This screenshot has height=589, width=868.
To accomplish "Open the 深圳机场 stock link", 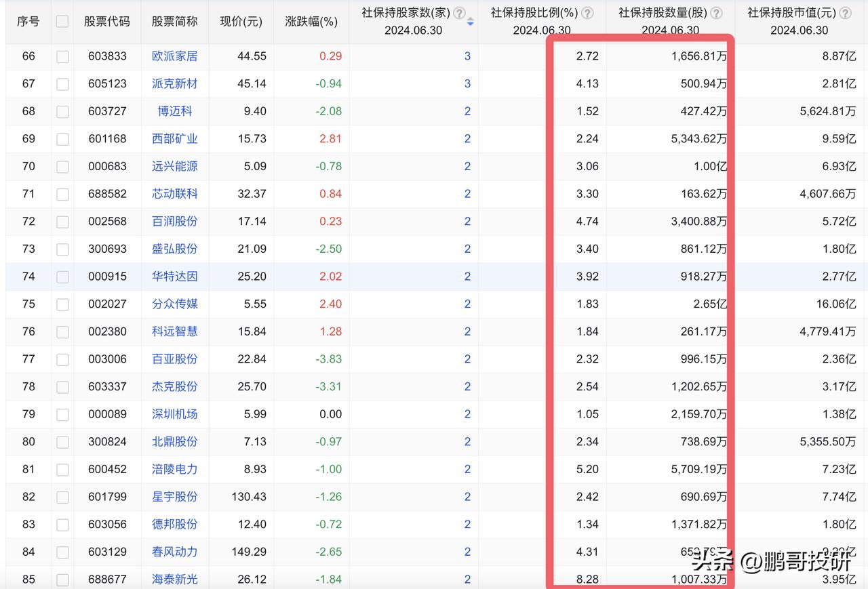I will click(175, 414).
